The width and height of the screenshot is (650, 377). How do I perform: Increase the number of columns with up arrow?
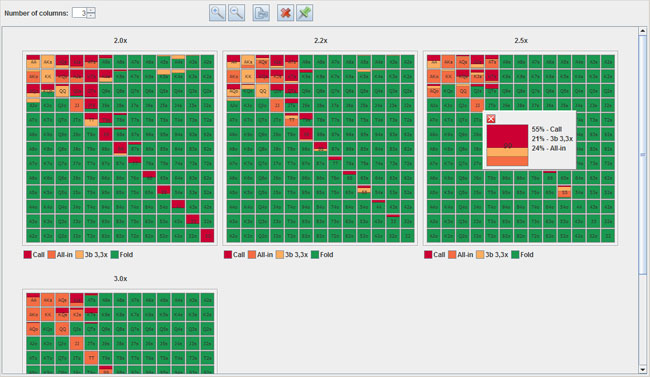coord(91,10)
